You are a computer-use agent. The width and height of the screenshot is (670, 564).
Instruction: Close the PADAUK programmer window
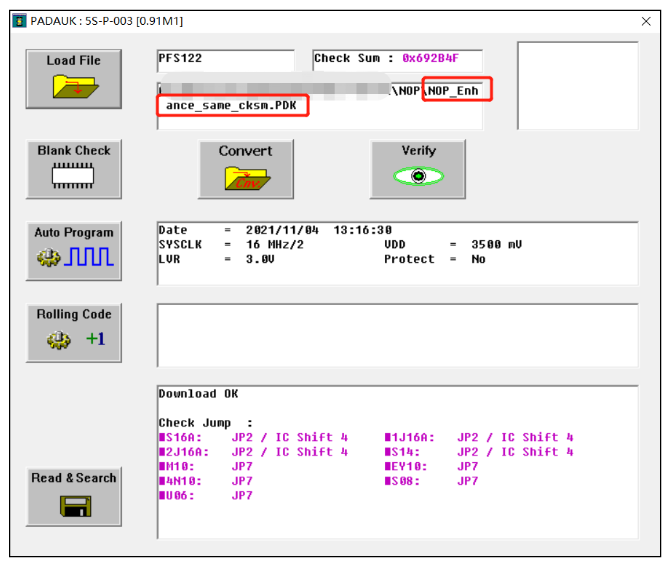tap(645, 21)
